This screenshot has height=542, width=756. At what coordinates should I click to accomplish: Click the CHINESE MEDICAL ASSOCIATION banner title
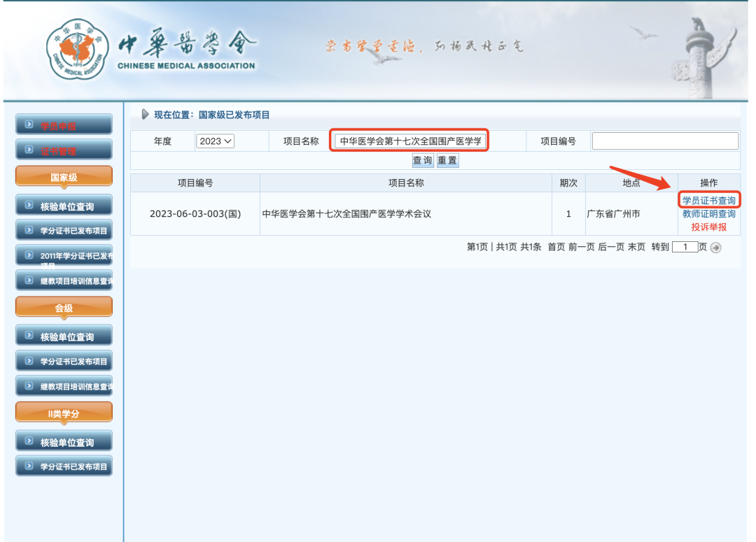click(x=186, y=66)
